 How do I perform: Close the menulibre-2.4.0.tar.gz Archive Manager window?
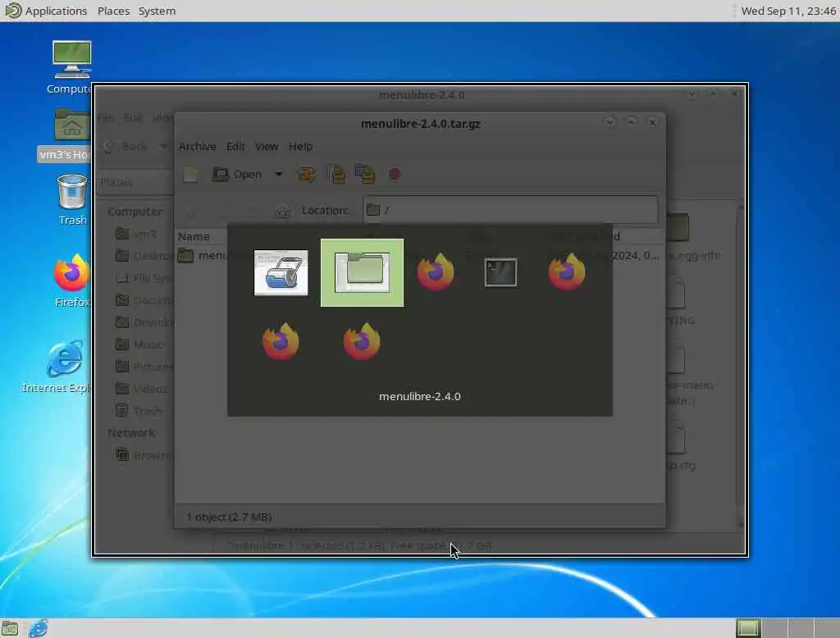pyautogui.click(x=652, y=122)
